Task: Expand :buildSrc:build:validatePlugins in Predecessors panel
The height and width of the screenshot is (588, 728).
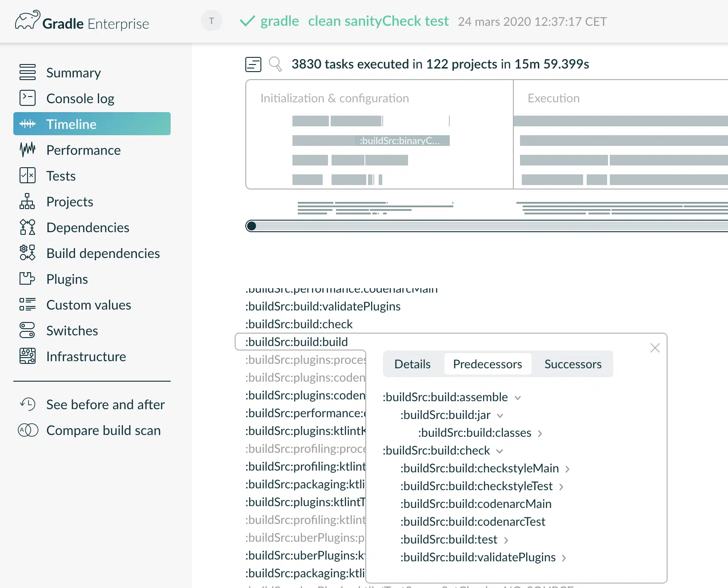Action: 564,558
